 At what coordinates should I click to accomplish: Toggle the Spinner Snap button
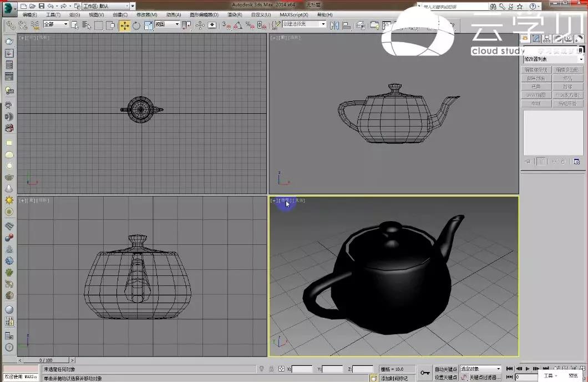pyautogui.click(x=262, y=25)
